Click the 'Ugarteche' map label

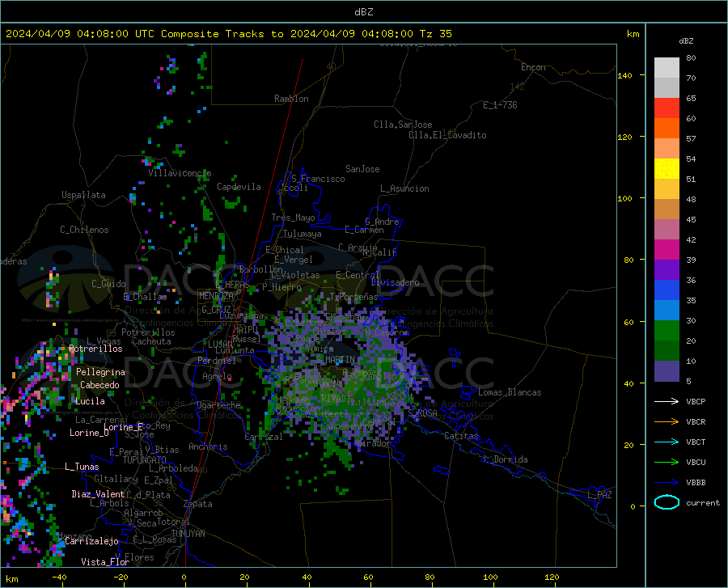[218, 405]
